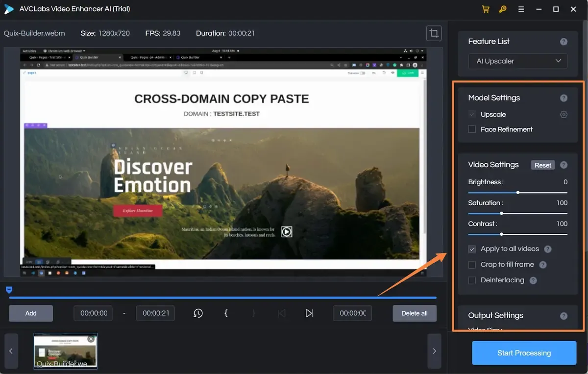Open Upscale model gear settings
This screenshot has width=588, height=374.
click(x=563, y=114)
